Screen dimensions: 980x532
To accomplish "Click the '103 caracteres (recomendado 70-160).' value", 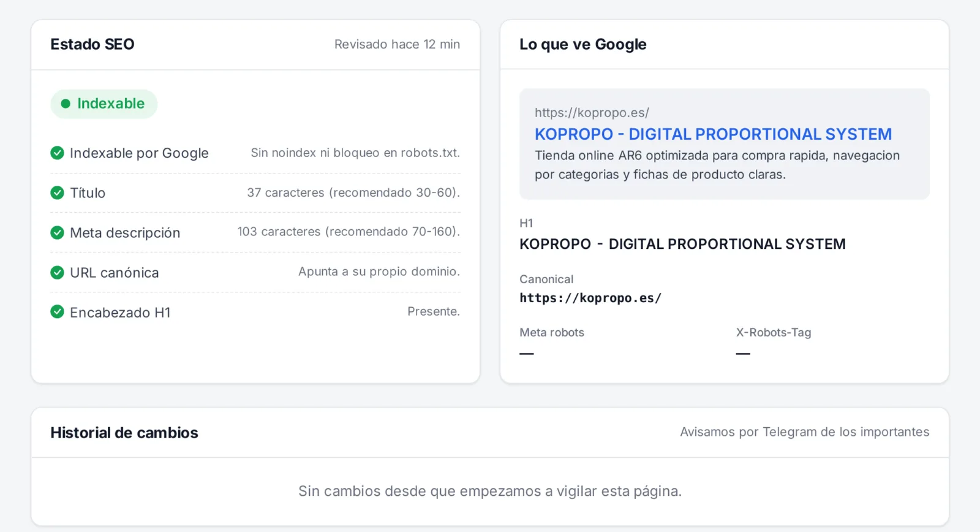I will point(349,232).
